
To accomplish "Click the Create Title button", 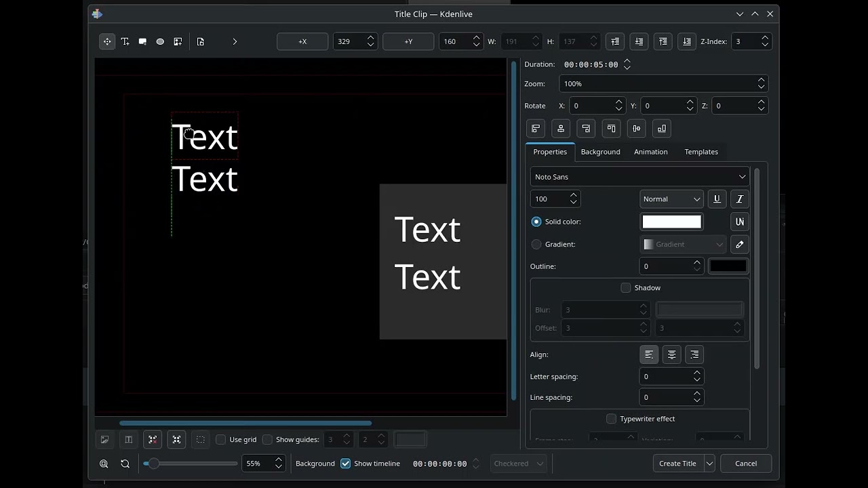I will click(677, 464).
